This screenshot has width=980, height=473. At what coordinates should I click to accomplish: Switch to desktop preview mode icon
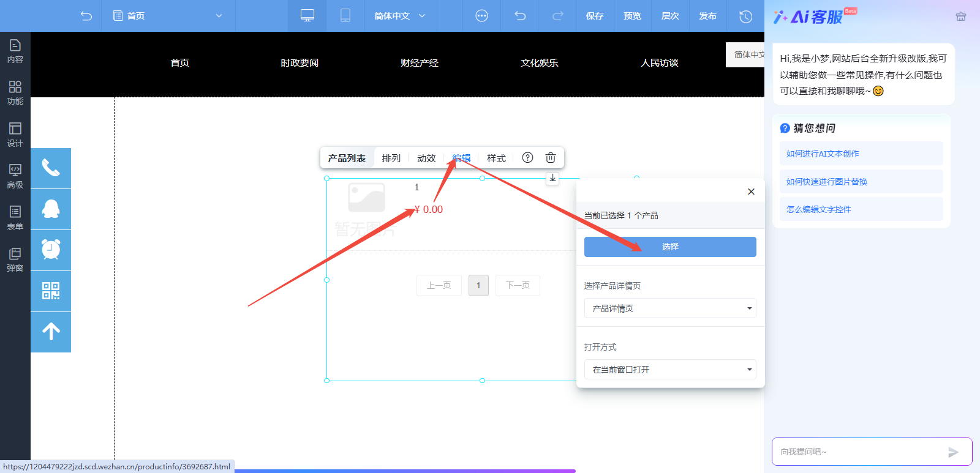click(x=307, y=16)
